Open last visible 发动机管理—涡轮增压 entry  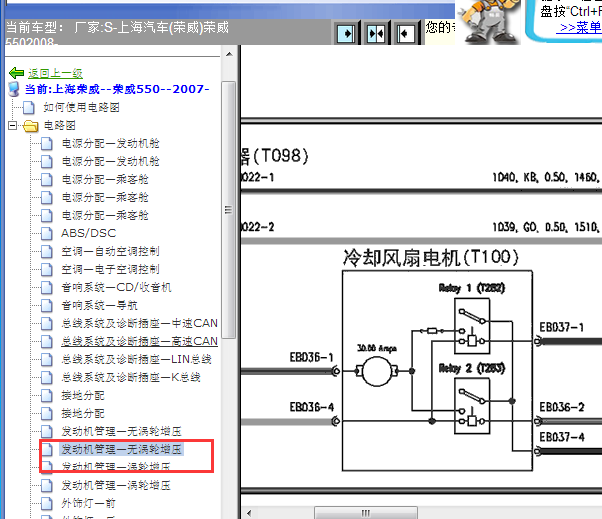click(x=116, y=486)
